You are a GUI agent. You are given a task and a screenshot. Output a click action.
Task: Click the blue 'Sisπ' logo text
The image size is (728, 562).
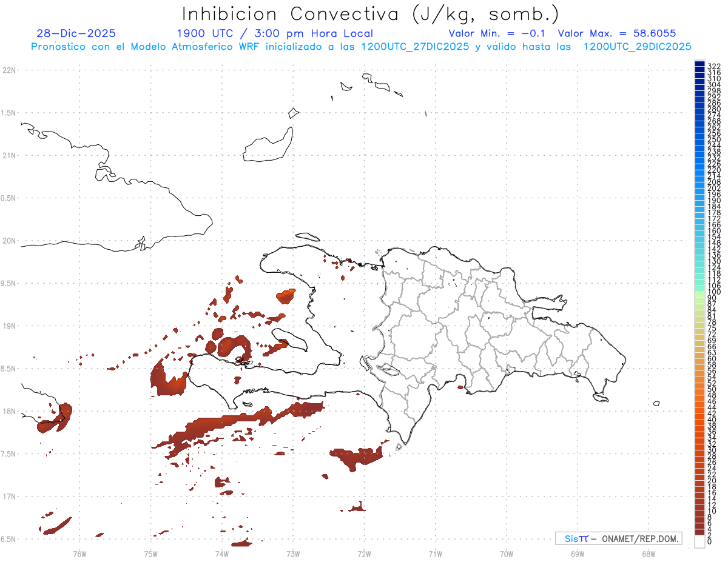(x=576, y=538)
